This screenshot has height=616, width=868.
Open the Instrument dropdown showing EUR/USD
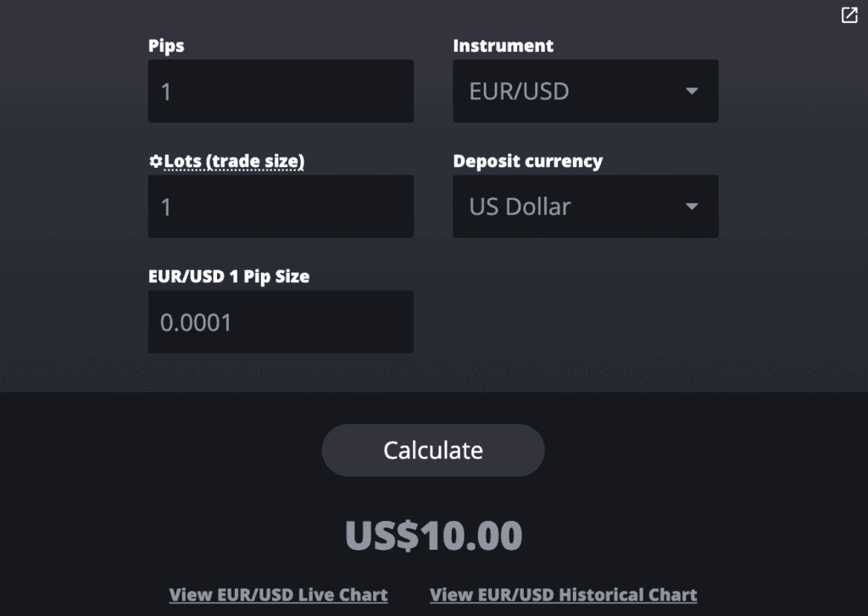click(585, 91)
